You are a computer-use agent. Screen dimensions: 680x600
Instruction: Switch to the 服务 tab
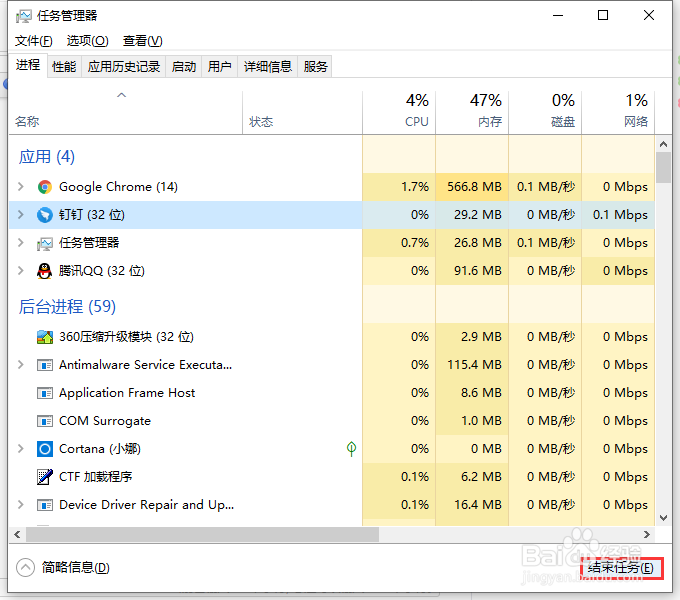[x=315, y=67]
